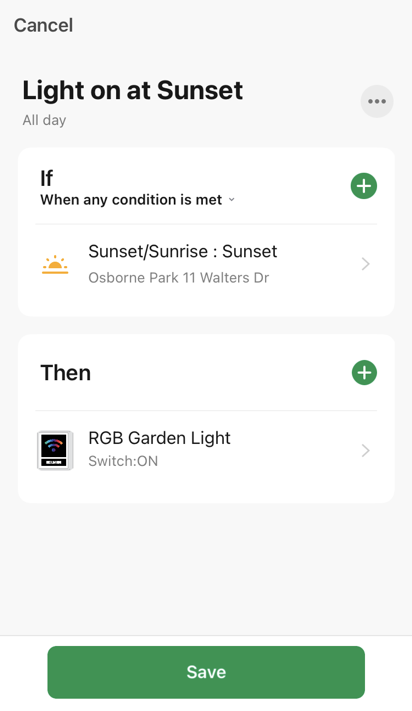This screenshot has width=412, height=711.
Task: Tap the 'Switch:ON' action setting
Action: [123, 461]
